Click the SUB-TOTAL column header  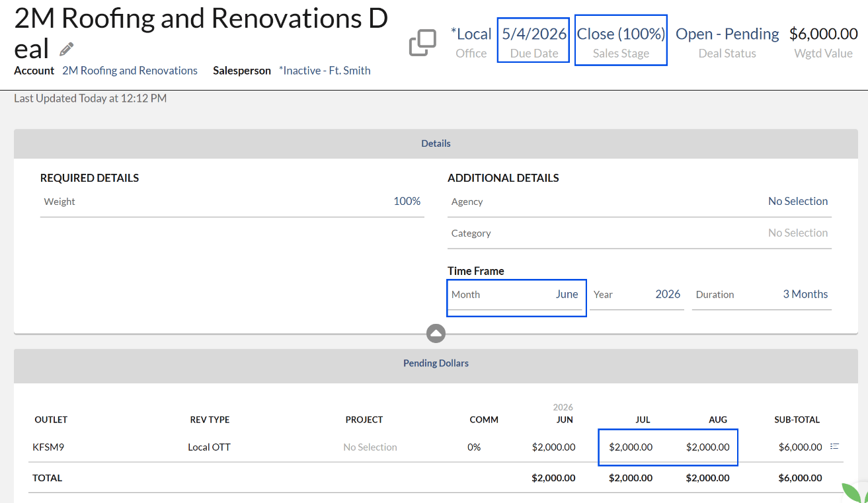click(x=797, y=420)
